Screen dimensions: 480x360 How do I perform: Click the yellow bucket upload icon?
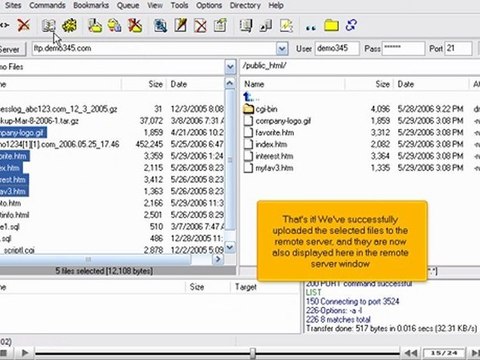pos(95,26)
